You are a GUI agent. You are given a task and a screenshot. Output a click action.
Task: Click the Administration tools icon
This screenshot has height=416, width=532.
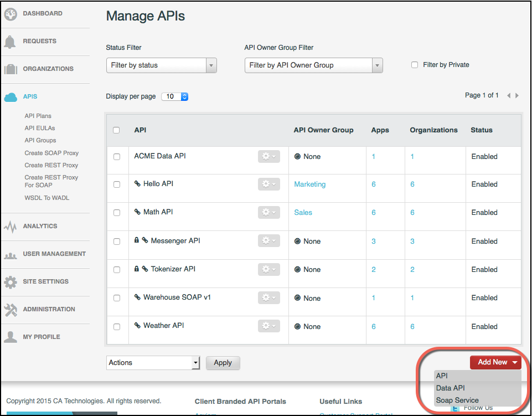(x=11, y=309)
